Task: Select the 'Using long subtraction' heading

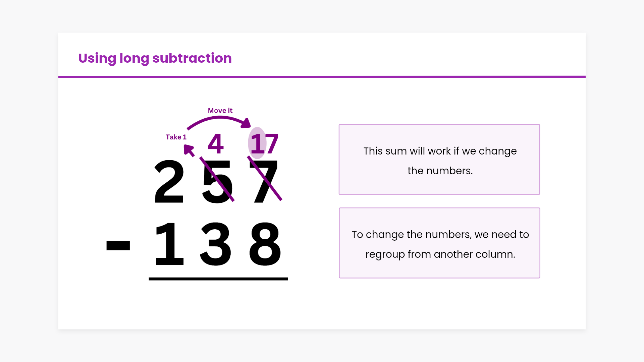Action: tap(155, 58)
